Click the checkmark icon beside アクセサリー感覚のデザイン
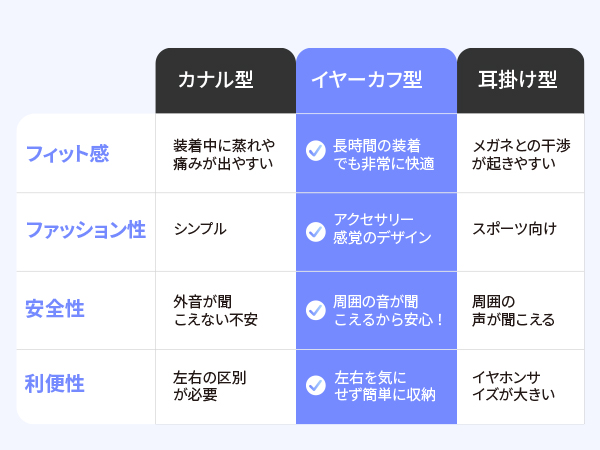 coord(316,232)
